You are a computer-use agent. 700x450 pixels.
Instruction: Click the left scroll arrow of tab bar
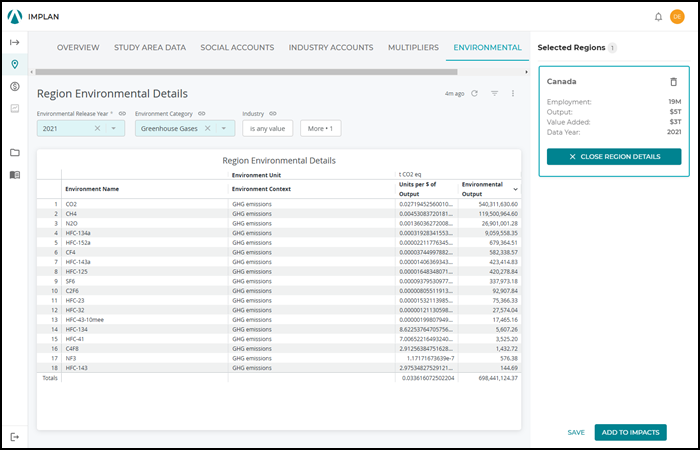pyautogui.click(x=31, y=72)
